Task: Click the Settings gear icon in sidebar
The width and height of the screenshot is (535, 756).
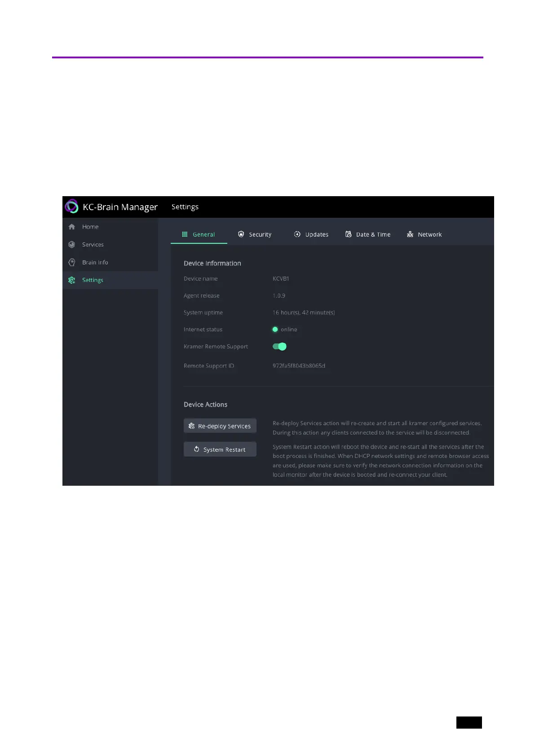Action: pyautogui.click(x=72, y=280)
